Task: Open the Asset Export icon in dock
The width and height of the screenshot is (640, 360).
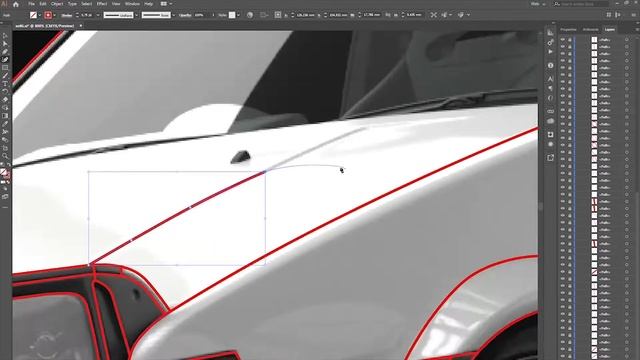Action: [550, 158]
